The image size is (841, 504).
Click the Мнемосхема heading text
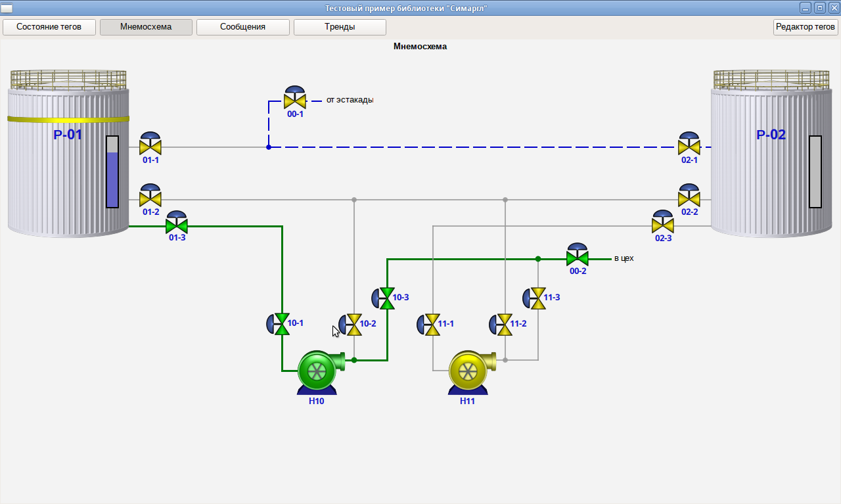tap(420, 46)
